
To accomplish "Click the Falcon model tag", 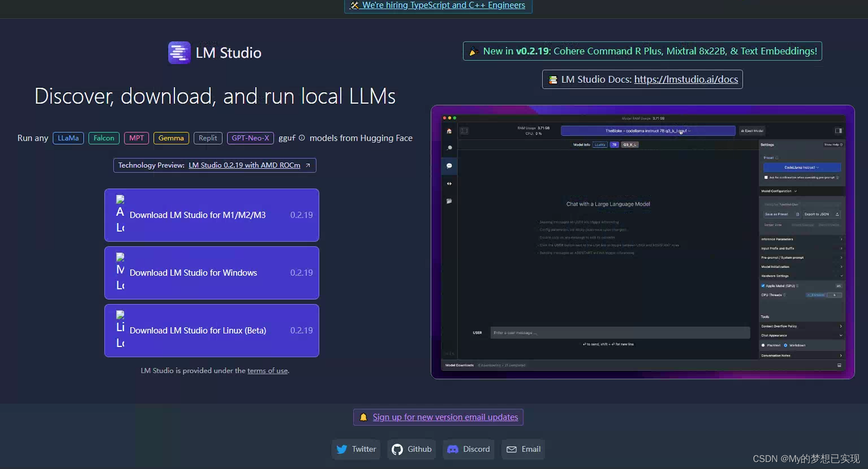I will pyautogui.click(x=104, y=138).
